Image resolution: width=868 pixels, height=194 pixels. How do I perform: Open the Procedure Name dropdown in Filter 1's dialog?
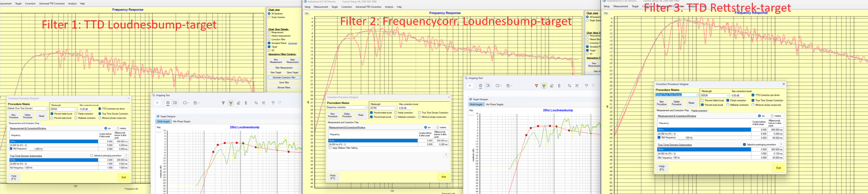(46, 109)
